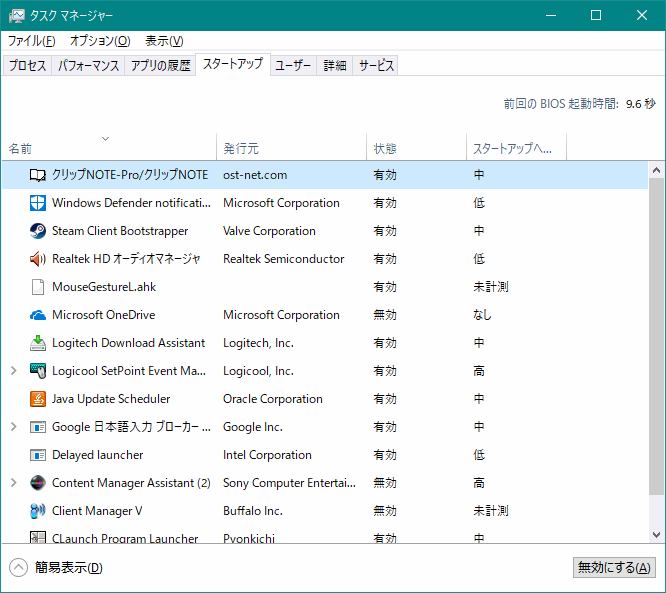The image size is (666, 593).
Task: Switch to the 詳細 tab
Action: point(334,65)
